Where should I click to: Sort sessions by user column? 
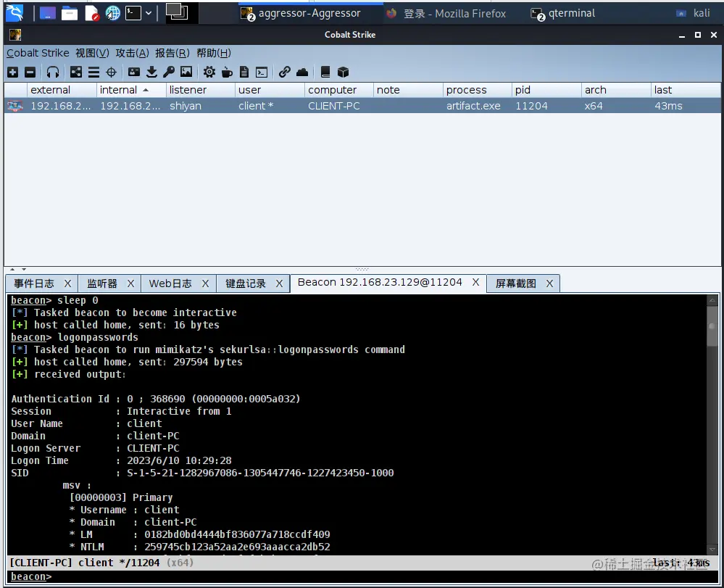point(270,90)
